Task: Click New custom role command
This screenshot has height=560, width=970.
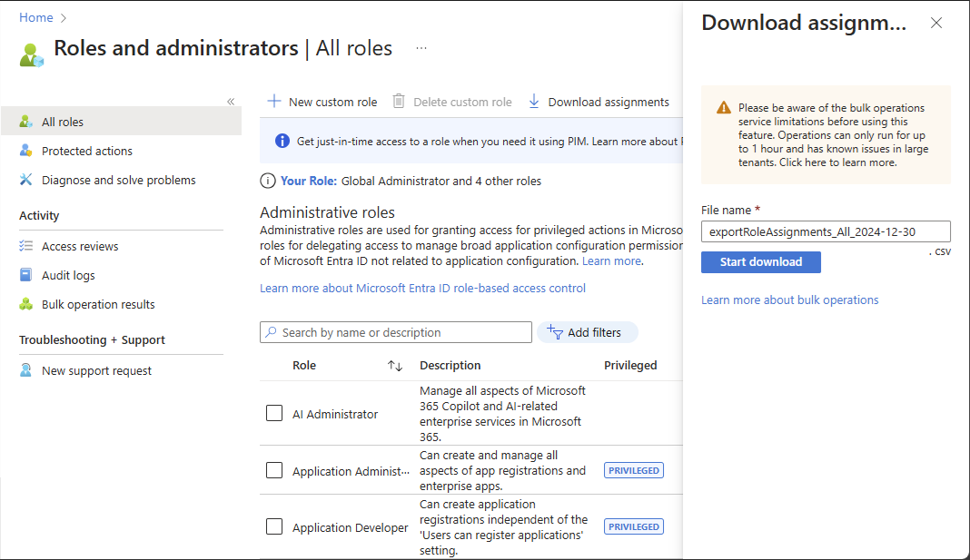Action: click(x=322, y=102)
